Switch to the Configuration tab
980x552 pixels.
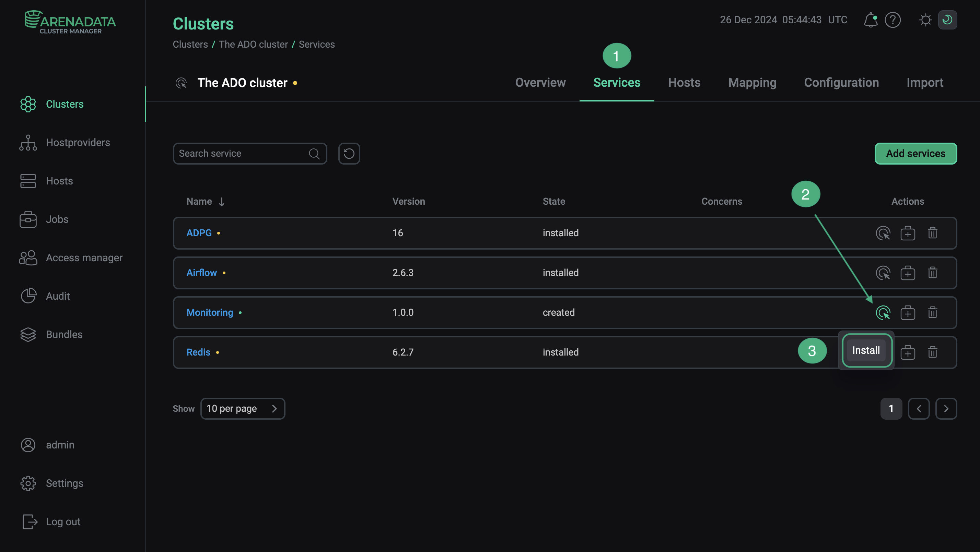pos(841,83)
